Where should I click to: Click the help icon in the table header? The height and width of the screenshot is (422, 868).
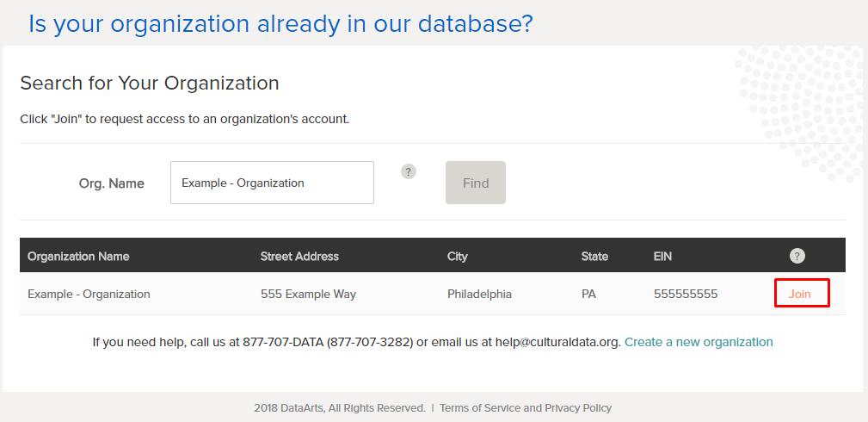[x=797, y=256]
